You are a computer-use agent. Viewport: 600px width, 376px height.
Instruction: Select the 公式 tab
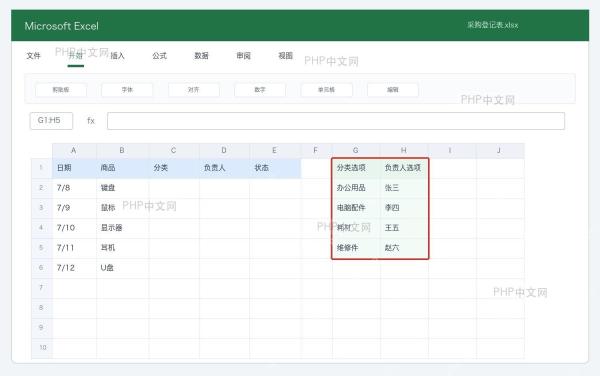click(160, 56)
